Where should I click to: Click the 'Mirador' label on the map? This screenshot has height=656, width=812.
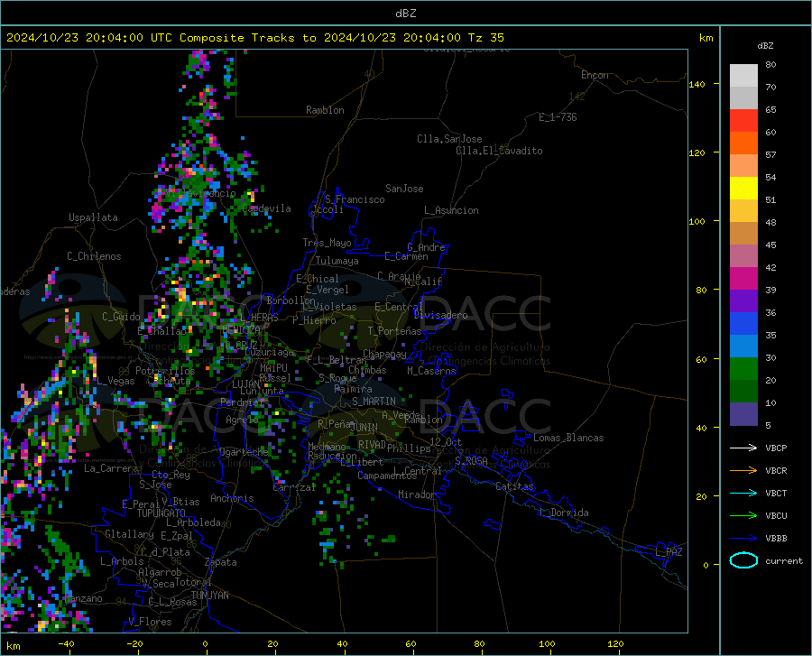(417, 494)
